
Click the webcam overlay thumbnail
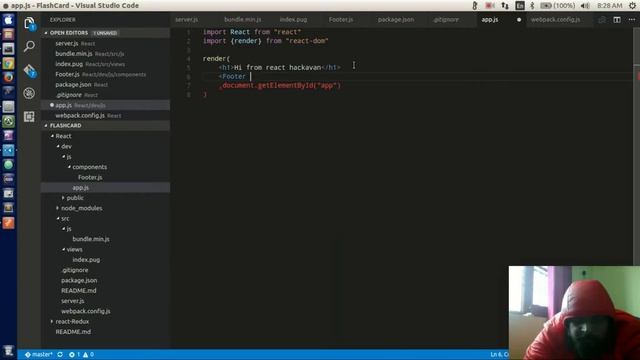click(x=574, y=313)
